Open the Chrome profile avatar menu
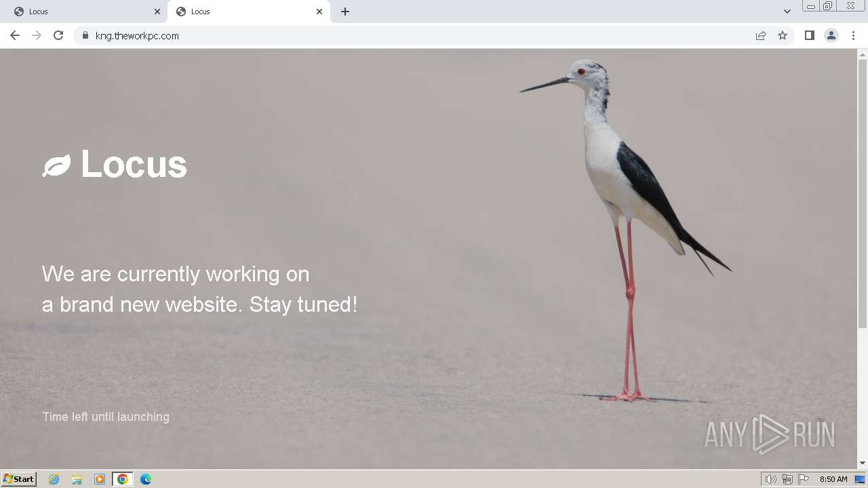 [x=831, y=35]
